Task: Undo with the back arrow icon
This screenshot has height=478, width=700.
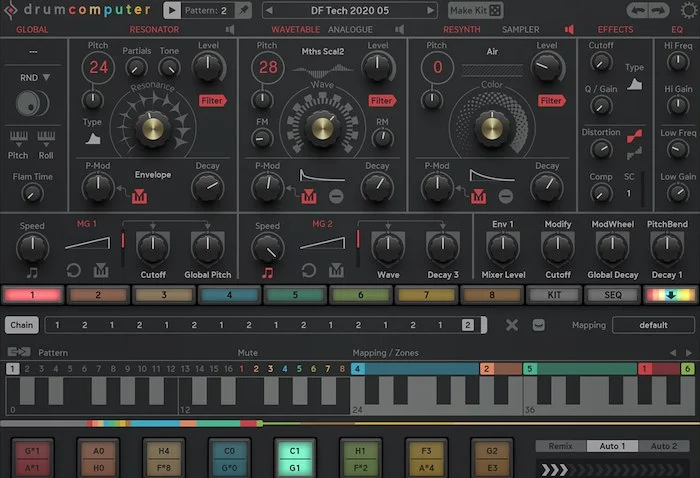Action: click(637, 10)
